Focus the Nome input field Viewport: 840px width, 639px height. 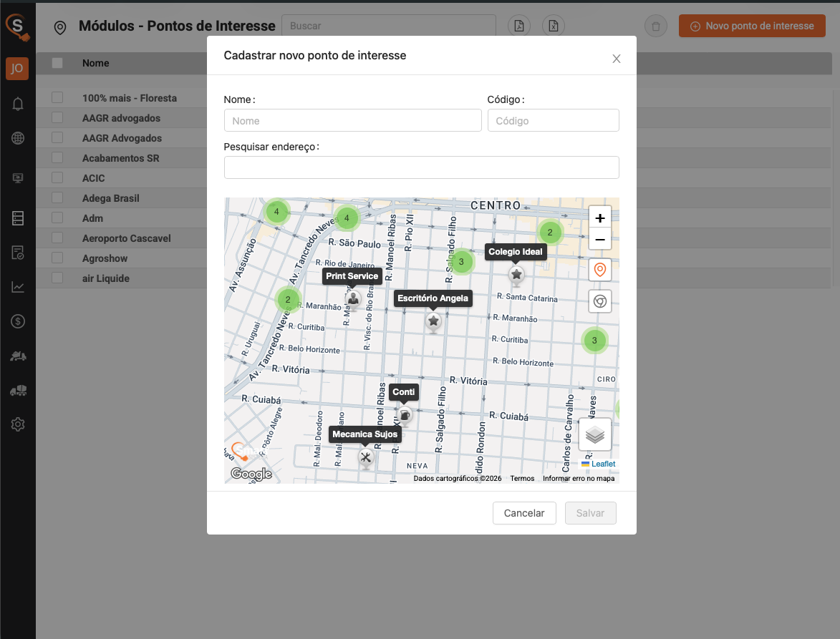[352, 120]
